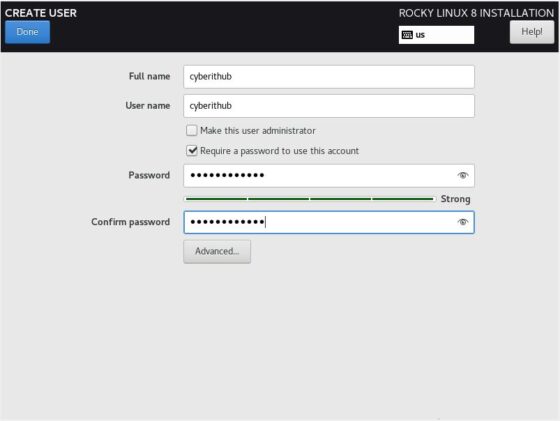Open the us keyboard layout selector

(x=436, y=35)
